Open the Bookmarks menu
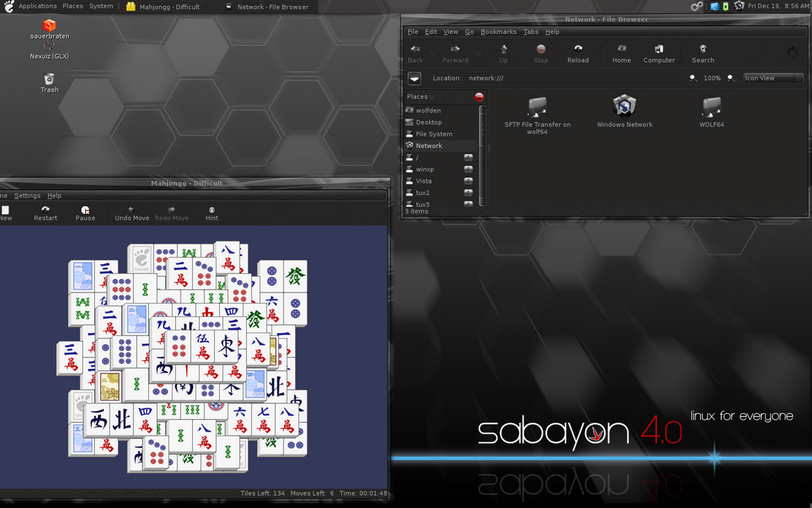Viewport: 812px width, 508px height. [498, 32]
